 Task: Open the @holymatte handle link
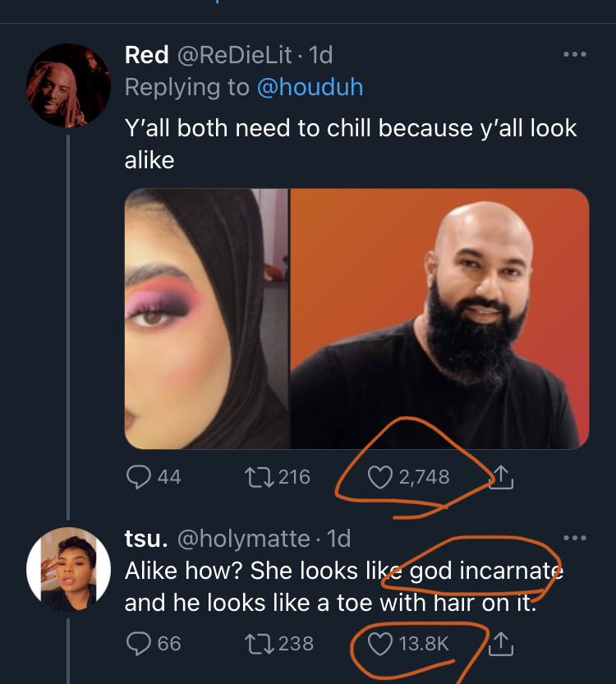pos(244,539)
